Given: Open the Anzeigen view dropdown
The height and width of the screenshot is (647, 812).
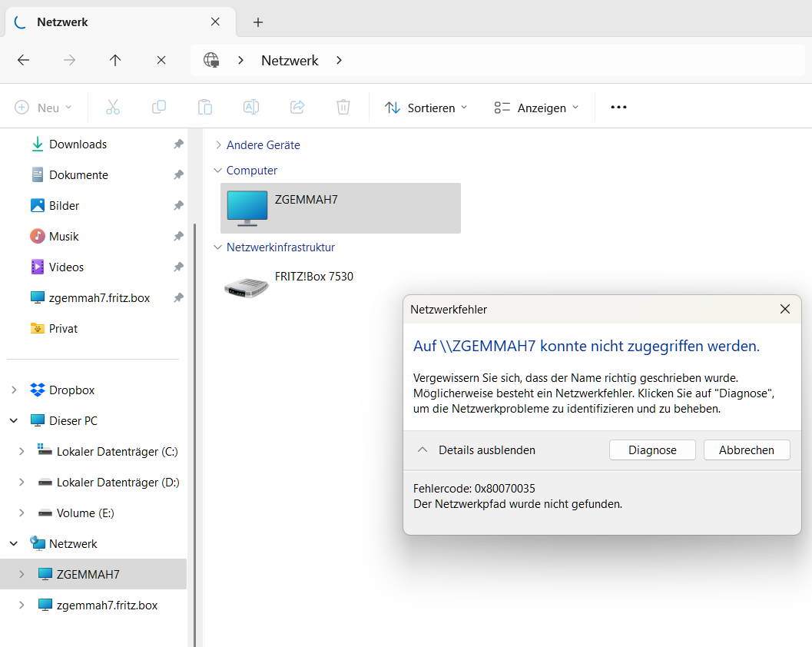Looking at the screenshot, I should click(536, 108).
